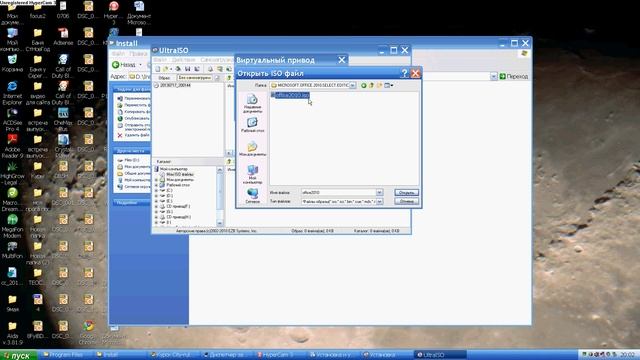Click Save disk icon in UltraISO toolbar

[187, 69]
